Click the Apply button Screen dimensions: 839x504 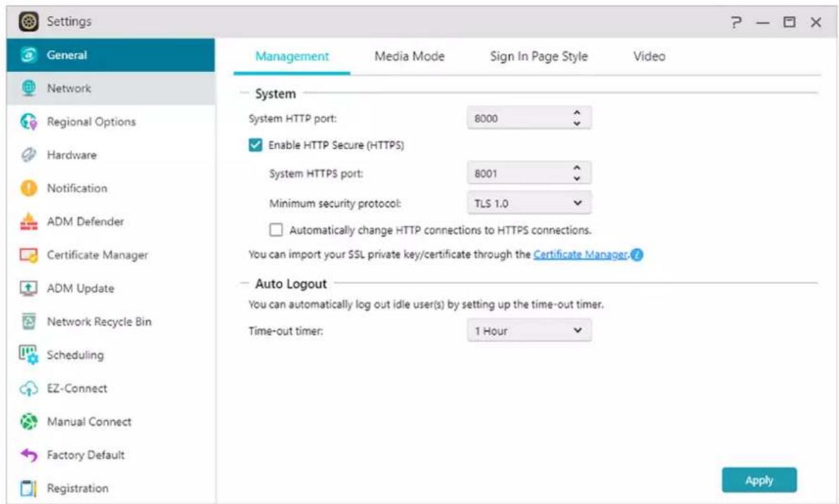759,480
